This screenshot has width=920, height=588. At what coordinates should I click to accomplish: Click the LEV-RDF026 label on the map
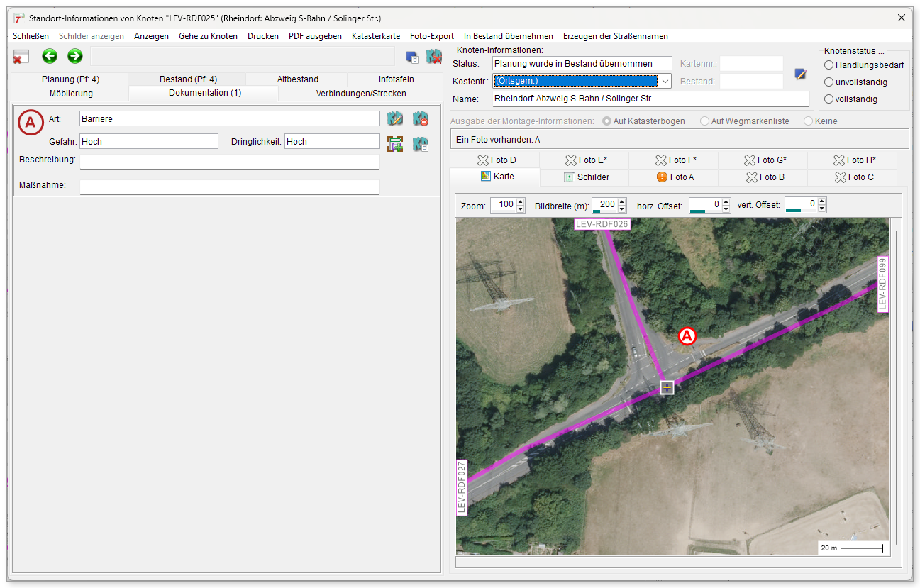(x=602, y=223)
